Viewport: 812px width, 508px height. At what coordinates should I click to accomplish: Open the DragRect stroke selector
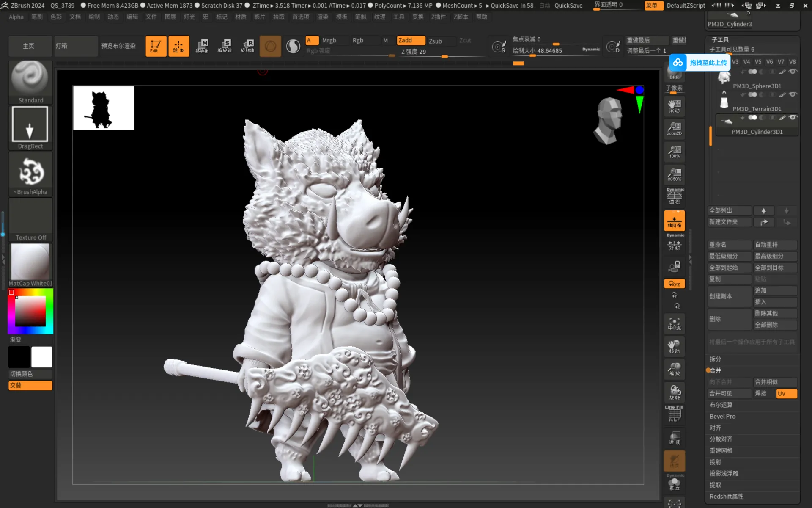click(30, 124)
